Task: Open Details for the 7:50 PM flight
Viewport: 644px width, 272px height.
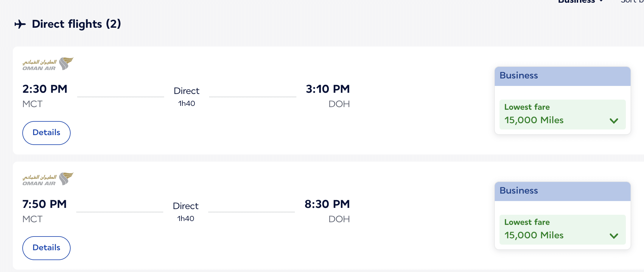Action: [46, 248]
